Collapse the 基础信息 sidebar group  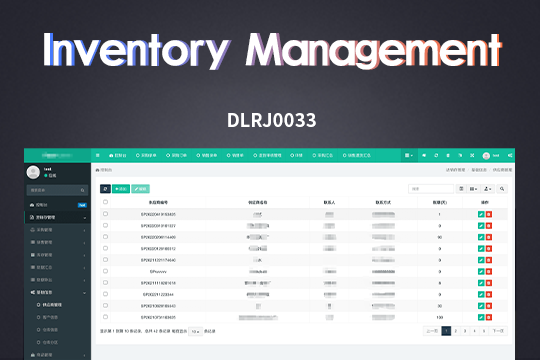58,292
